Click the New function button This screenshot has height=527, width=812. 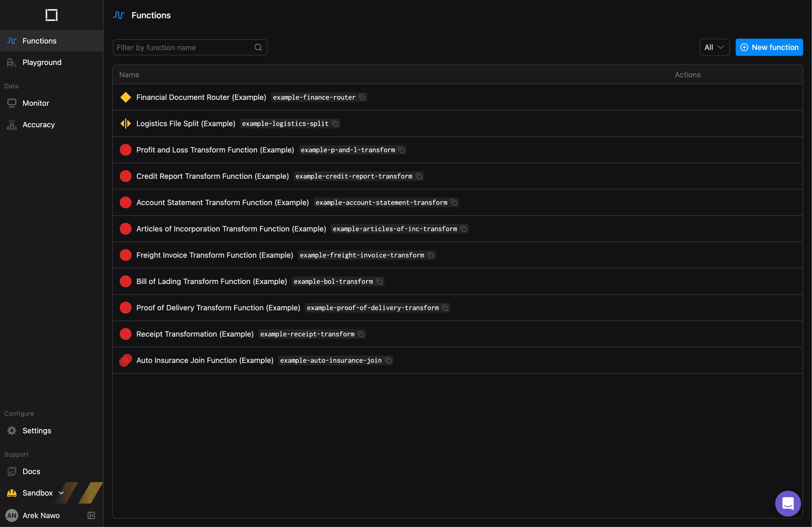(x=769, y=47)
